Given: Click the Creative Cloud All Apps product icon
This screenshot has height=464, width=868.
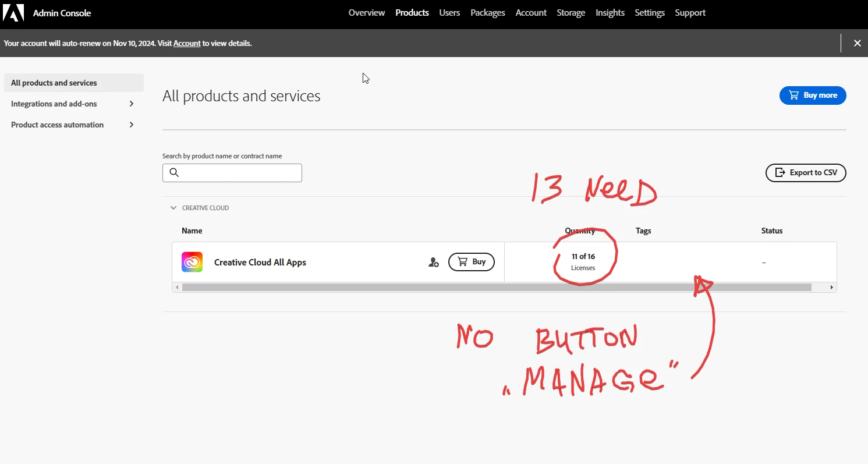Looking at the screenshot, I should point(192,262).
